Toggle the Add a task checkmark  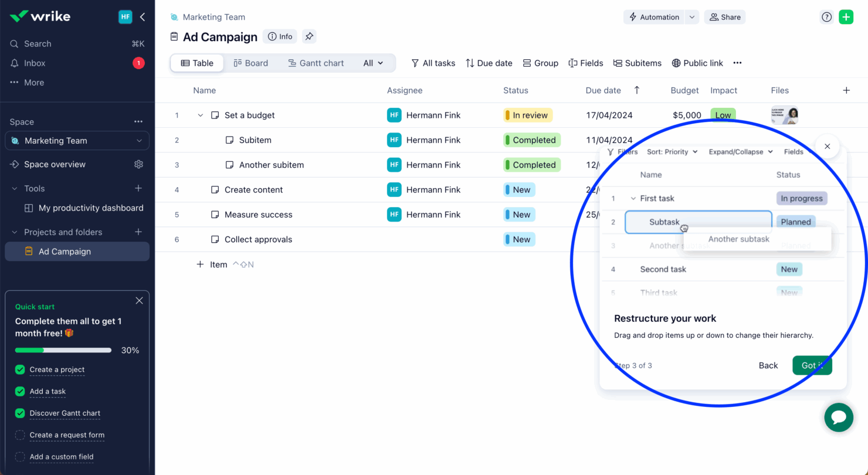[20, 391]
